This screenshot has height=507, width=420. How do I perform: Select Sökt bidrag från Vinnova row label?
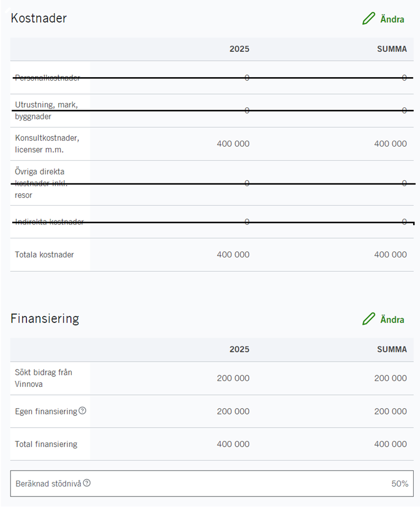(43, 378)
